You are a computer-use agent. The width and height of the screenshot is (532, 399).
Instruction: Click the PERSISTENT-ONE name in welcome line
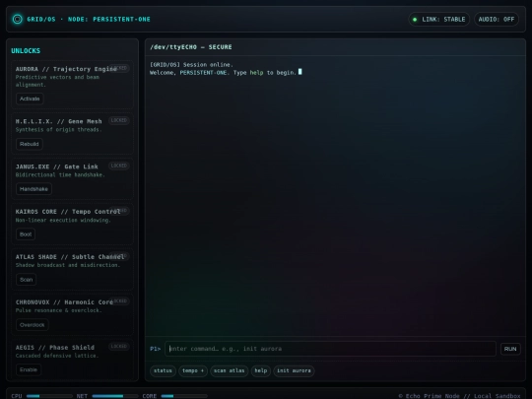(x=203, y=73)
